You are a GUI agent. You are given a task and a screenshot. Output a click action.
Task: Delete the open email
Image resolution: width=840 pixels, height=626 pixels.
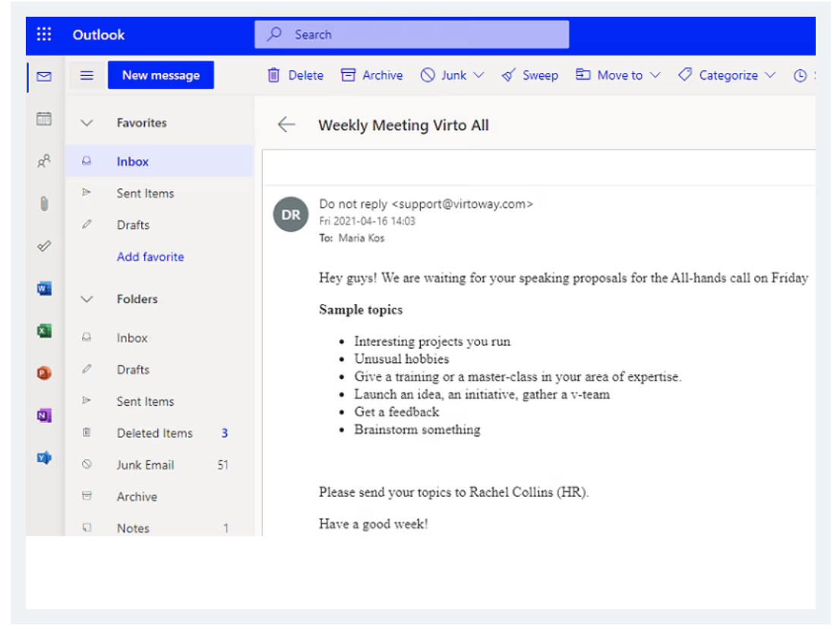tap(295, 75)
